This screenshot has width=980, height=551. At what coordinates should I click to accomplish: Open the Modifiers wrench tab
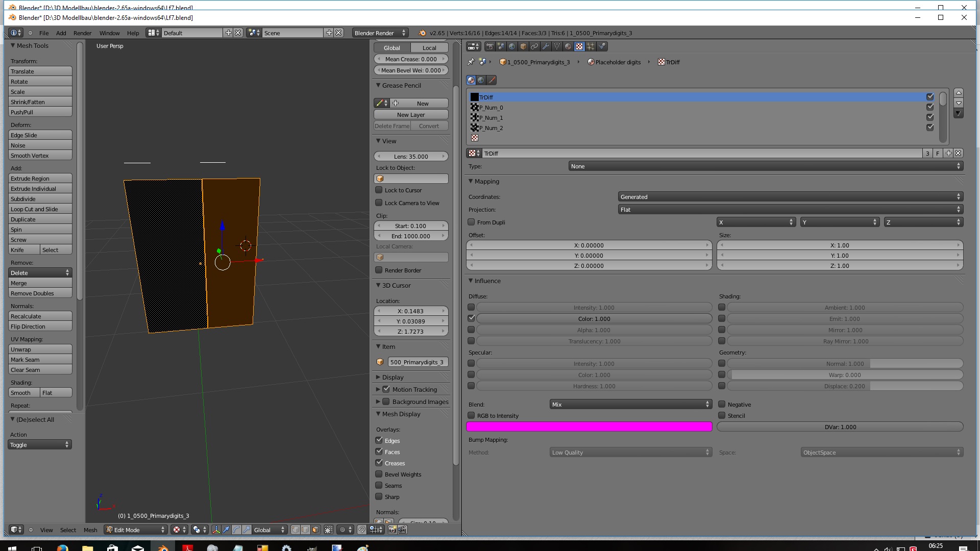(x=546, y=46)
